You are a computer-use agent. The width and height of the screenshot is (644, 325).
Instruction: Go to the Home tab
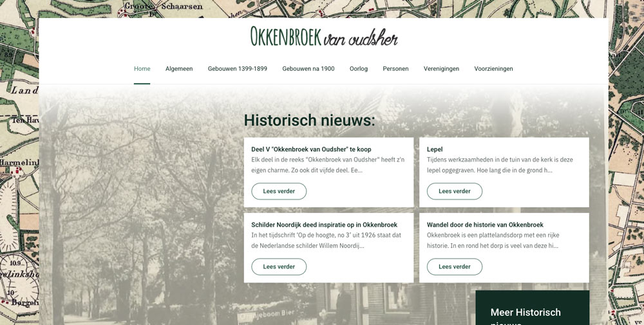(x=142, y=69)
